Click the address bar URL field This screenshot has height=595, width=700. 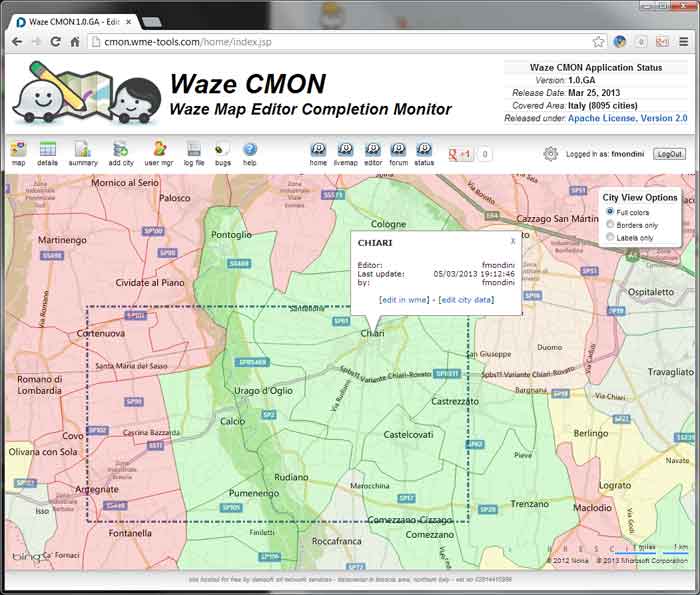(x=339, y=42)
